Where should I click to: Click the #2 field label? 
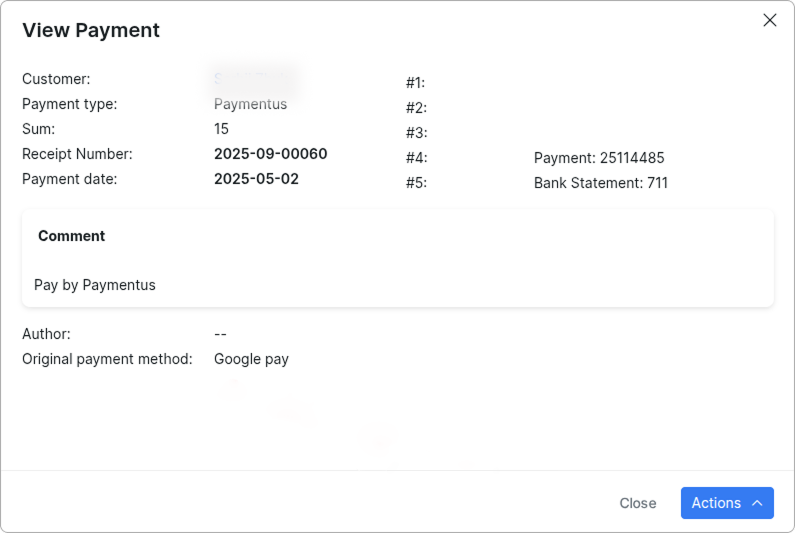(x=416, y=108)
